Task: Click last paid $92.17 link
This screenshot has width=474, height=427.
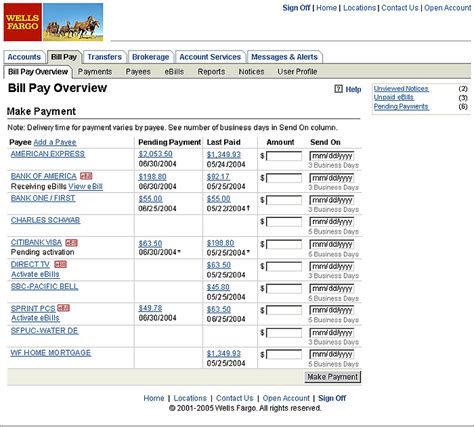Action: pos(218,177)
